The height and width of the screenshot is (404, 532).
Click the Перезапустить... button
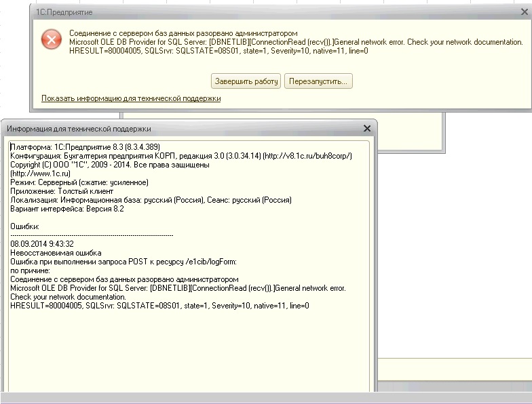point(318,81)
